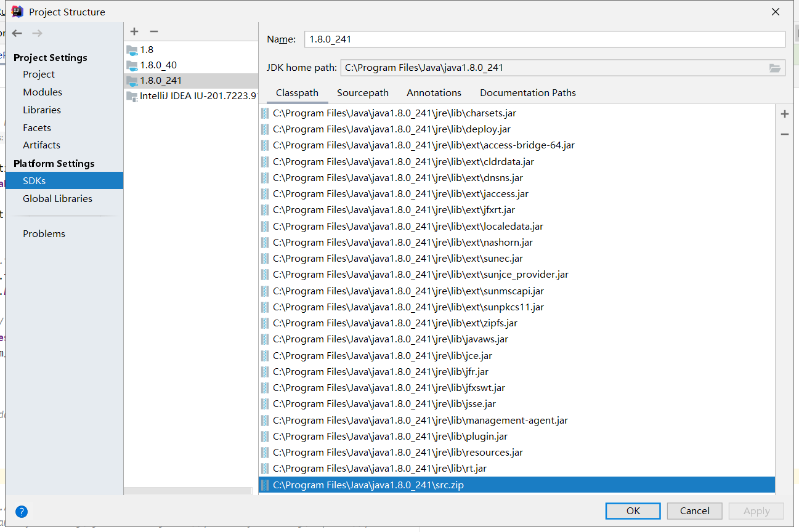Click the zipfs.jar archive icon
This screenshot has width=799, height=532.
tap(265, 323)
